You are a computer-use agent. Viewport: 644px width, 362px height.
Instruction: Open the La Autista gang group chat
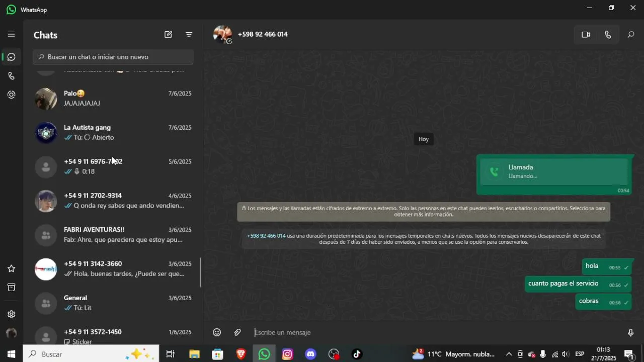(113, 133)
